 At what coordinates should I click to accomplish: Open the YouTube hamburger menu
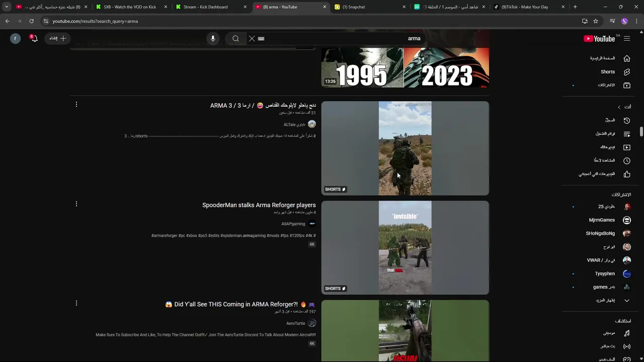pos(627,38)
